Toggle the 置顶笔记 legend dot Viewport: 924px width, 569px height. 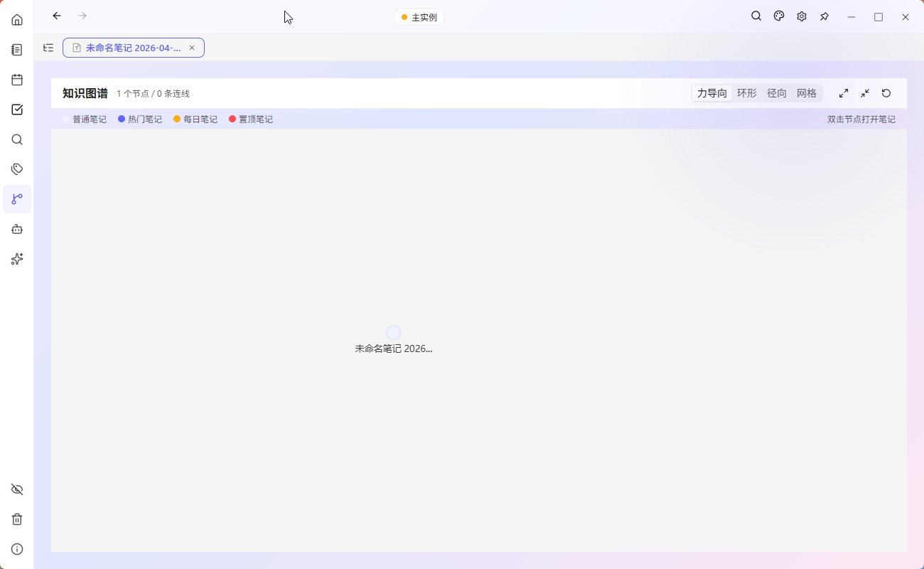tap(232, 119)
